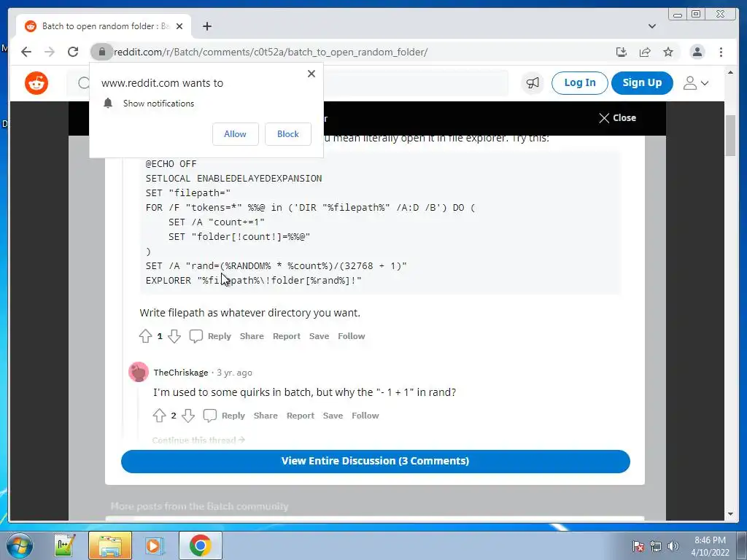Block reddit.com notifications
This screenshot has height=560, width=747.
pyautogui.click(x=287, y=134)
